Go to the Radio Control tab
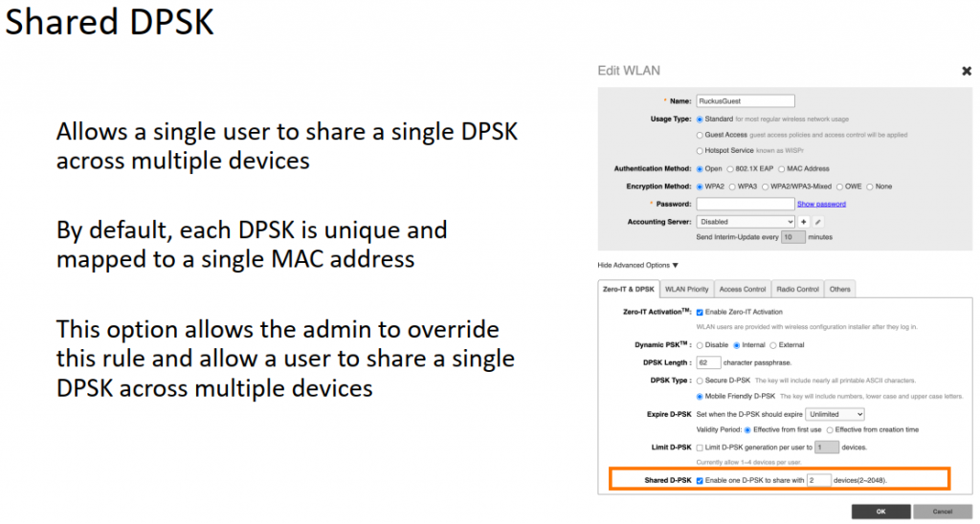 [x=797, y=289]
